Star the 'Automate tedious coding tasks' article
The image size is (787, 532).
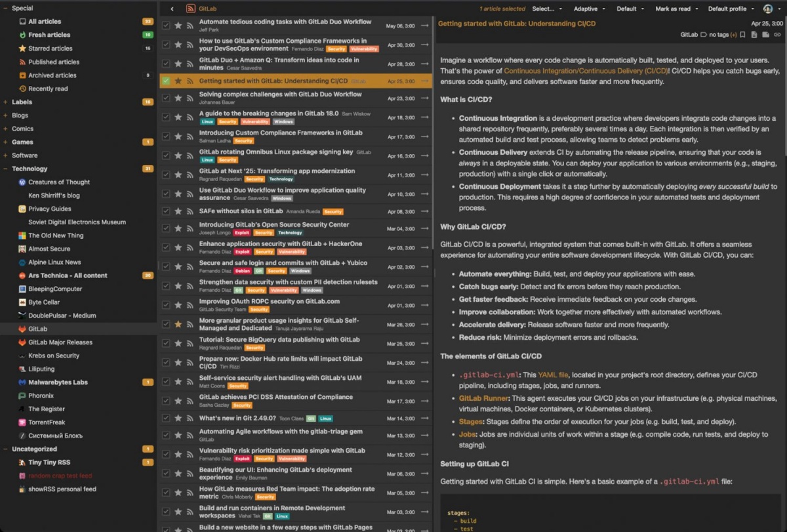click(x=178, y=26)
